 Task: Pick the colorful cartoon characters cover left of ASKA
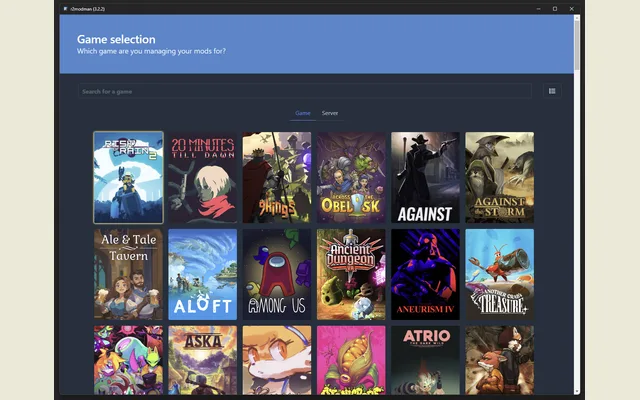tap(128, 360)
